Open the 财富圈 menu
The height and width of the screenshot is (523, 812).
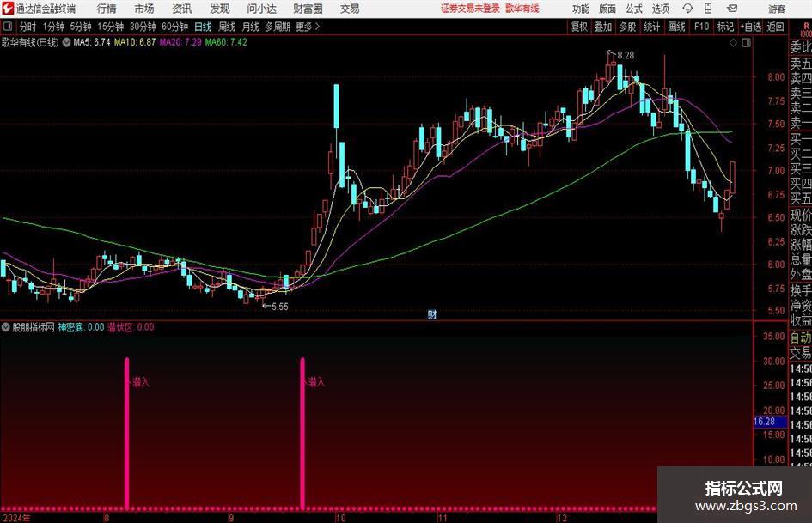308,9
